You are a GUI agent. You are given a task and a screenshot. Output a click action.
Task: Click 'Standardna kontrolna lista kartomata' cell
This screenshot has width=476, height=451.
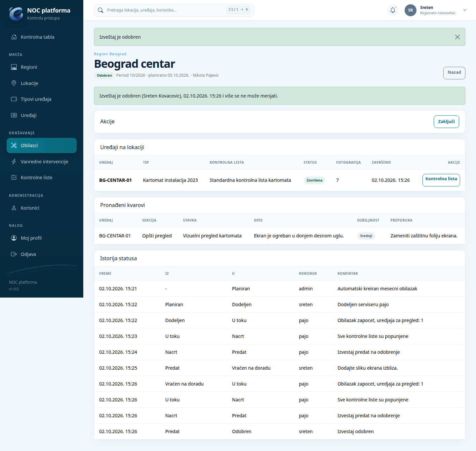coord(250,180)
